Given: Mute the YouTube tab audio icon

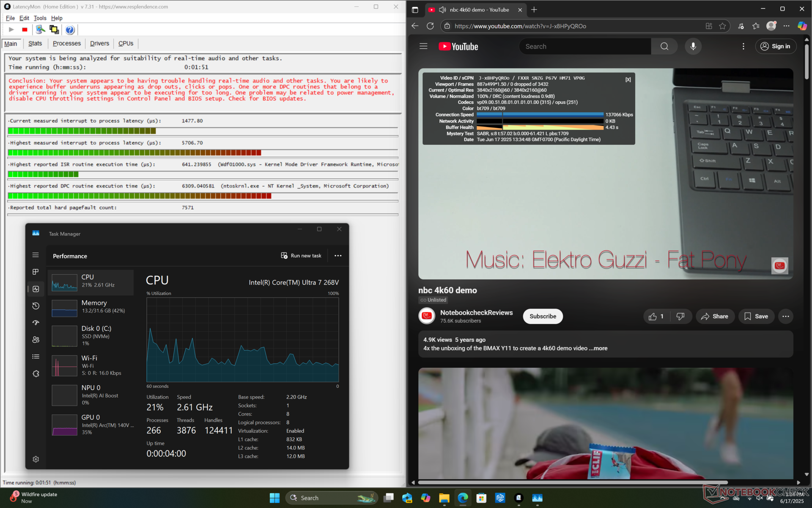Looking at the screenshot, I should [442, 10].
